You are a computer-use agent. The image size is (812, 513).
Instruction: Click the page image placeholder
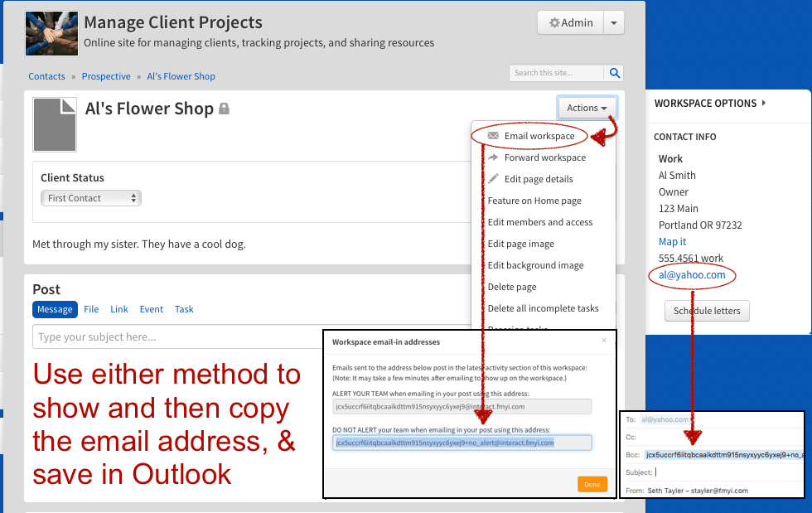pos(55,124)
